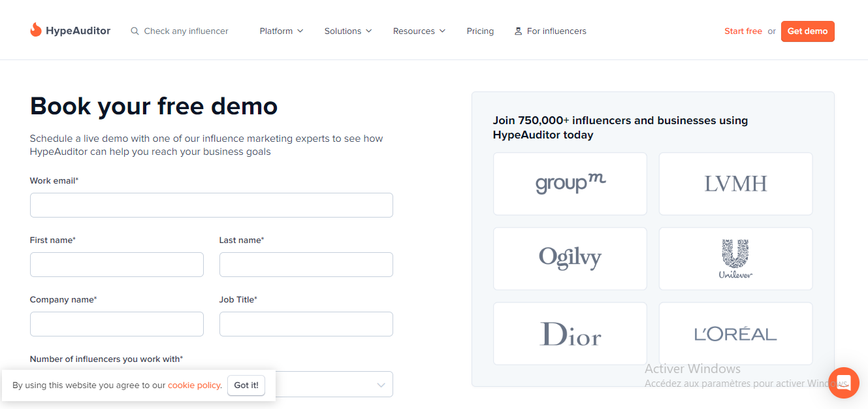Click the Book your free demo heading

click(154, 106)
